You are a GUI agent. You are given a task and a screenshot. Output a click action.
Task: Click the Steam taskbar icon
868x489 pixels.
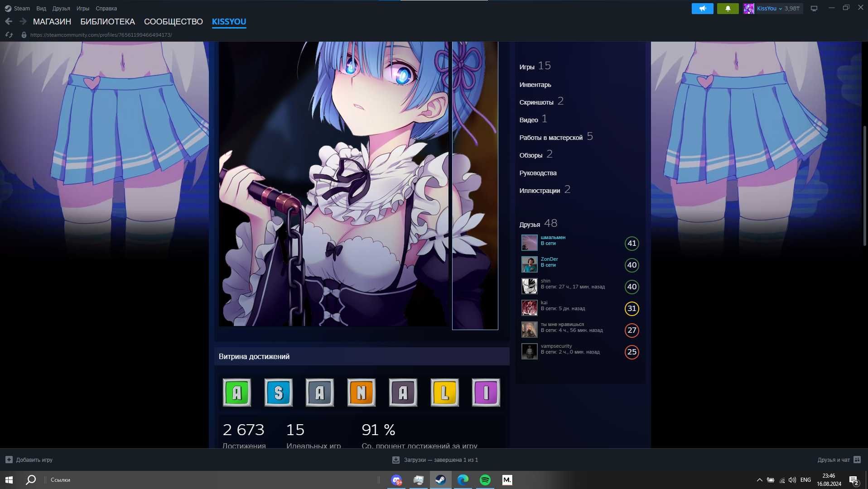pos(441,480)
